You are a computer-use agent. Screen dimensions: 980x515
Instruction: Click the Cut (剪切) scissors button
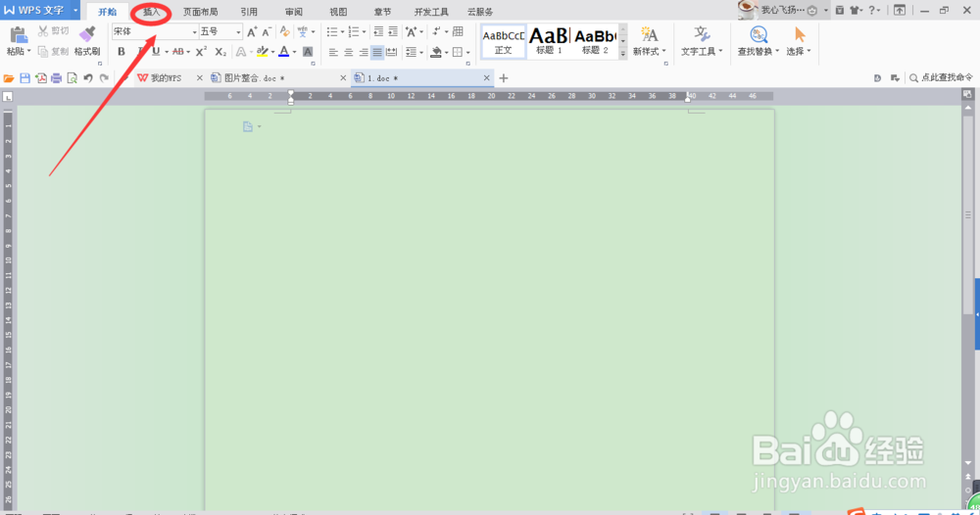click(53, 31)
